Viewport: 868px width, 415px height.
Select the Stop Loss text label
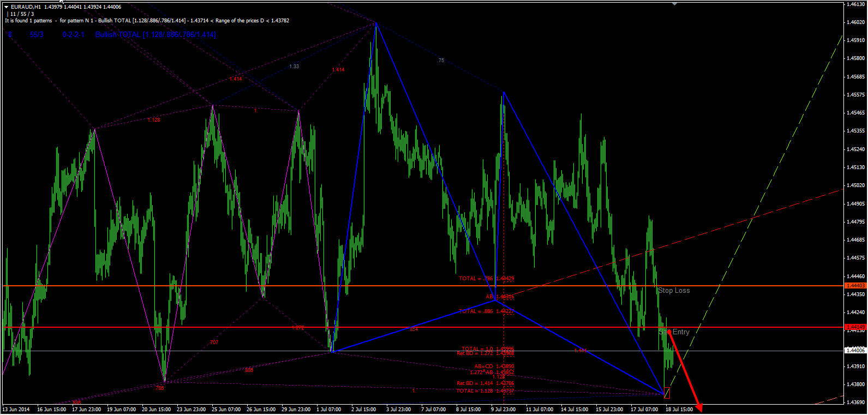(x=674, y=291)
